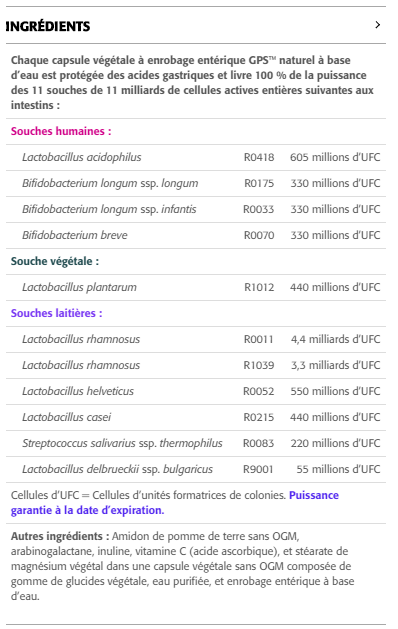The image size is (398, 629).
Task: Collapse the INGRÉDIENTS section chevron
Action: pyautogui.click(x=377, y=25)
